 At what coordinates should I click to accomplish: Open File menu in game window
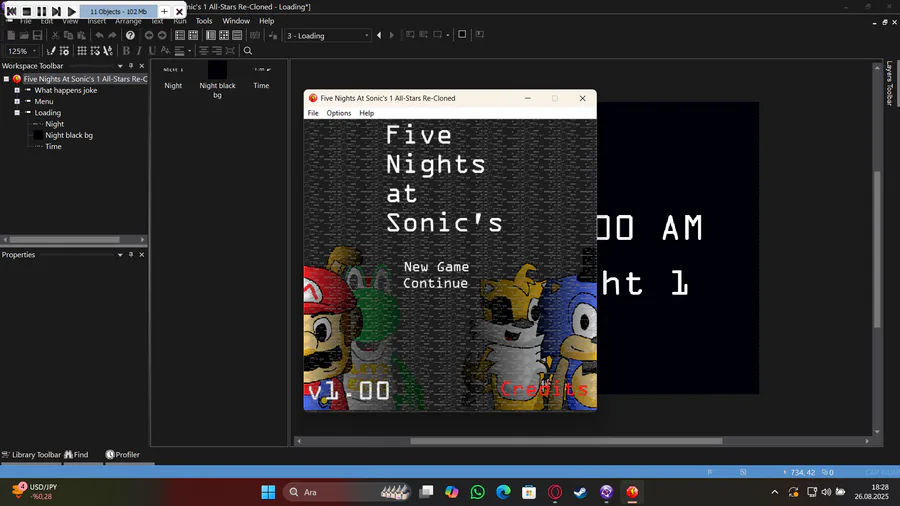[313, 113]
